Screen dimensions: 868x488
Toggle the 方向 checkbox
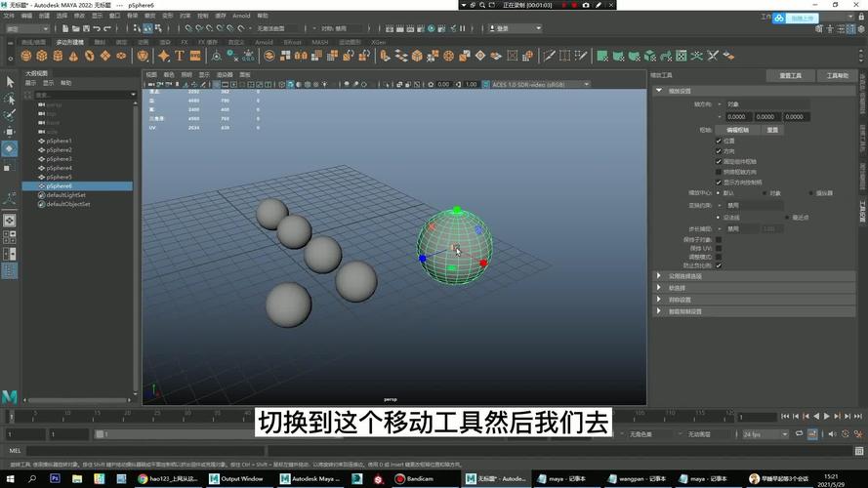tap(719, 151)
